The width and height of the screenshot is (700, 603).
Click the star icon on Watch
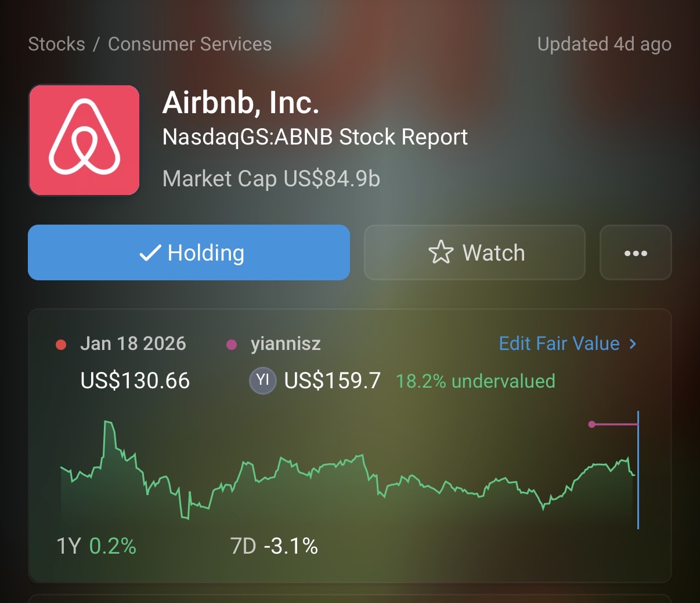tap(441, 252)
